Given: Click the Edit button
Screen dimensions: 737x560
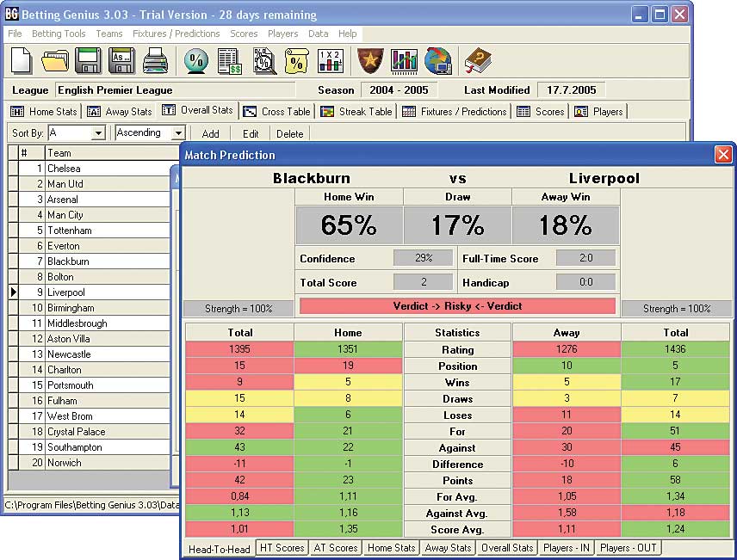Looking at the screenshot, I should coord(250,133).
